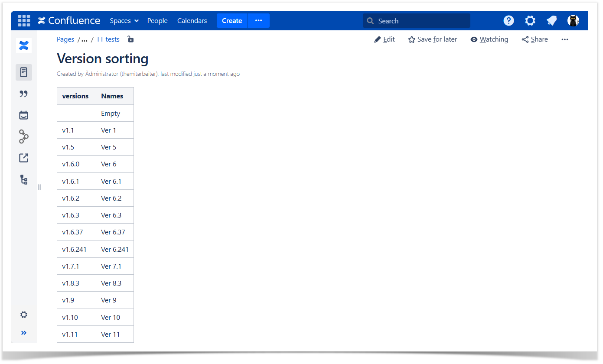Open Space tools gear in sidebar
603x364 pixels.
point(24,315)
